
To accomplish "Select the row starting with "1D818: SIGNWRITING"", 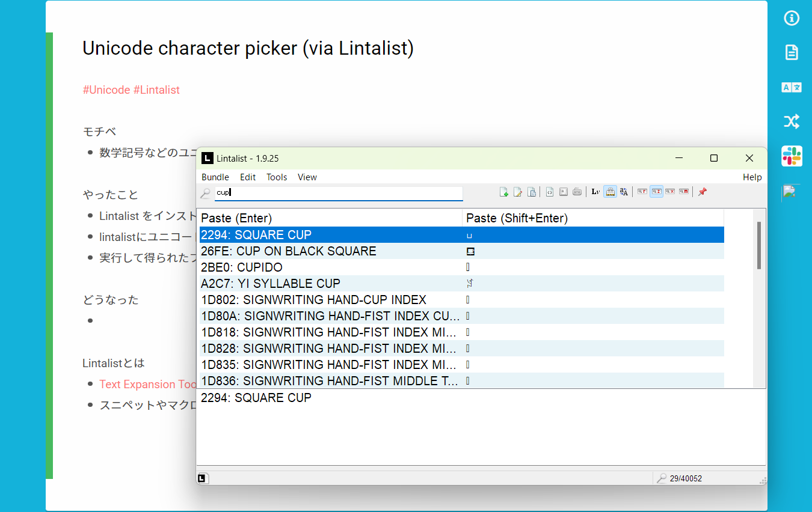I will coord(461,332).
